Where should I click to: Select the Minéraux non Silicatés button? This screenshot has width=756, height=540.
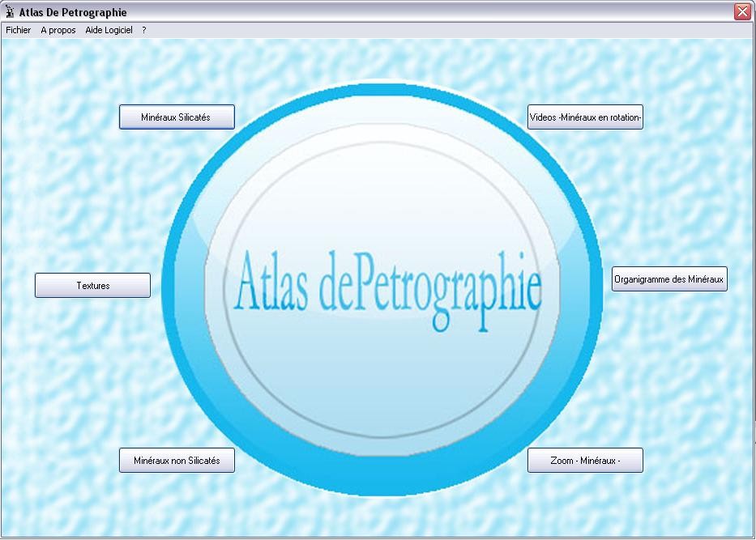177,461
